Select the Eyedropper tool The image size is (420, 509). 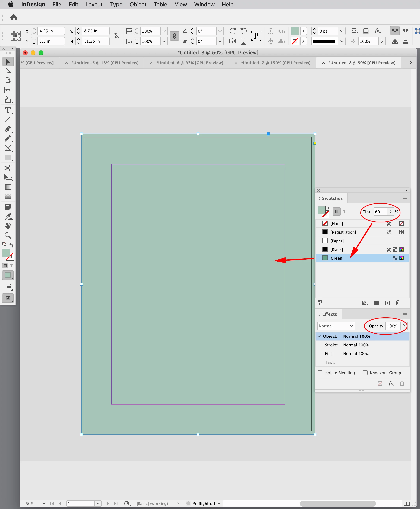coord(8,217)
